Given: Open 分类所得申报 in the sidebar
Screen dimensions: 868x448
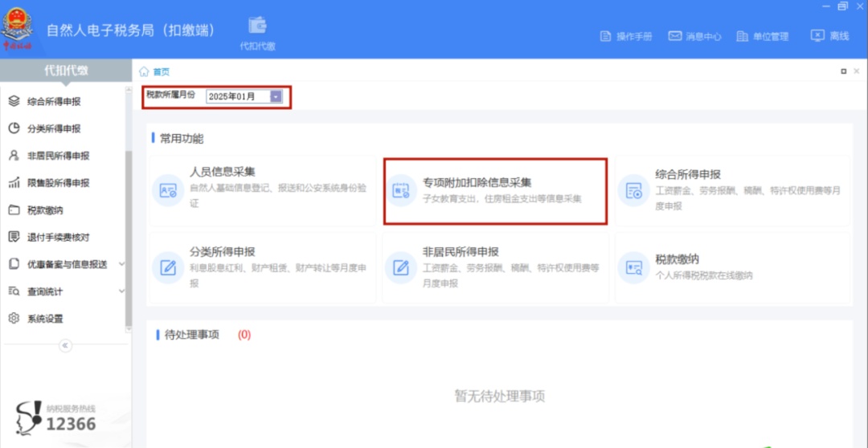Looking at the screenshot, I should coord(54,128).
